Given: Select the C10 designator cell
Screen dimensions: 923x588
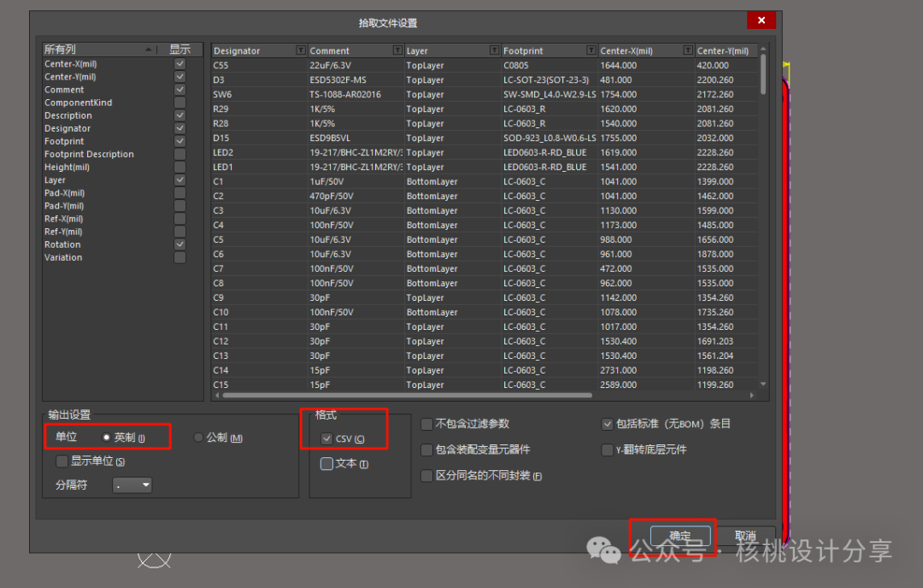Looking at the screenshot, I should pos(260,312).
